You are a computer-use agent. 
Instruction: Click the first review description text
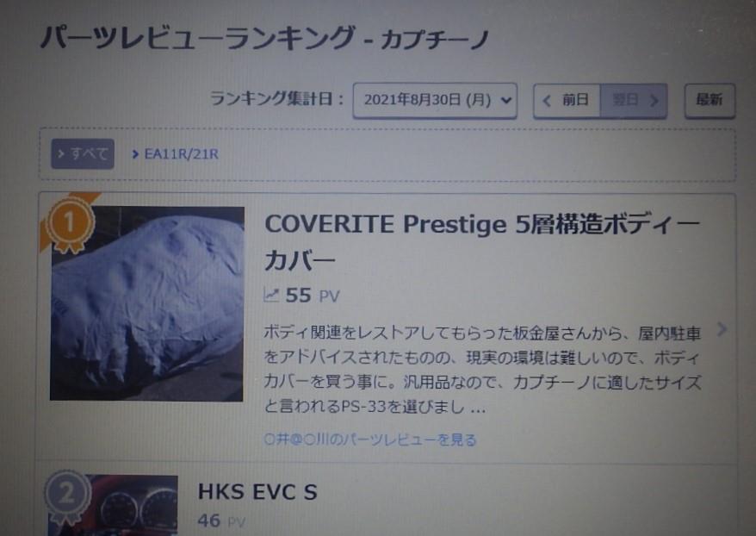click(x=482, y=370)
